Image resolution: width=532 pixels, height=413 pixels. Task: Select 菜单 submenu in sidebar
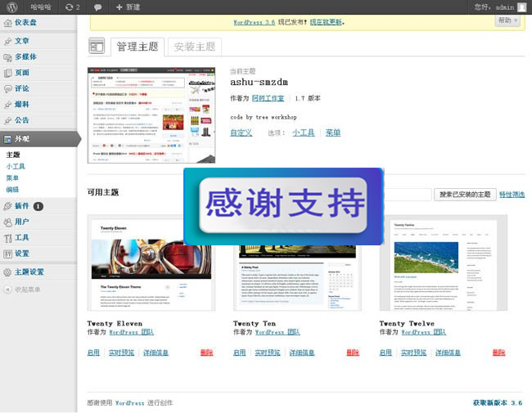point(12,178)
